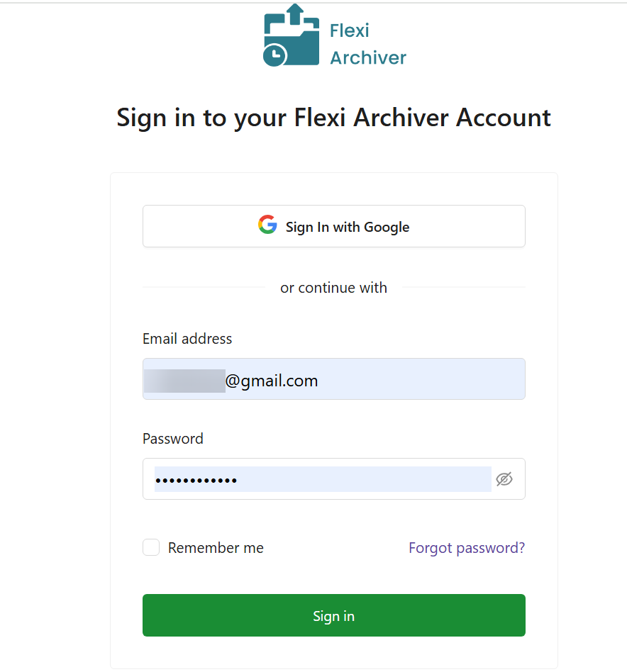Tick the Remember me checkbox
The width and height of the screenshot is (627, 672).
(151, 547)
